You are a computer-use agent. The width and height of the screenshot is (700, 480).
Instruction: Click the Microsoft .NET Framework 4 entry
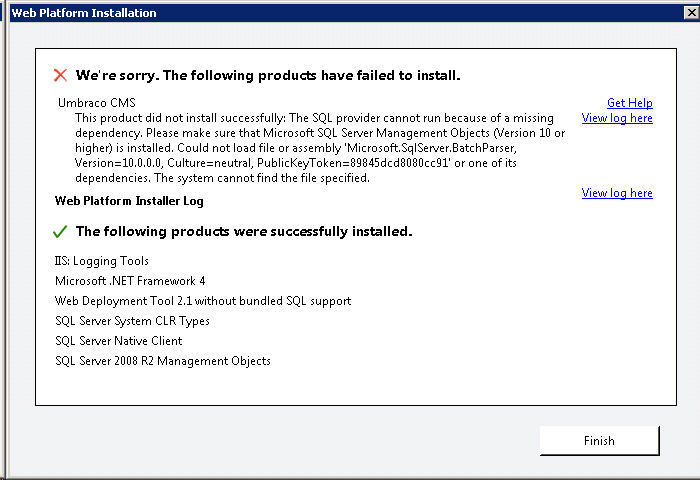click(130, 281)
